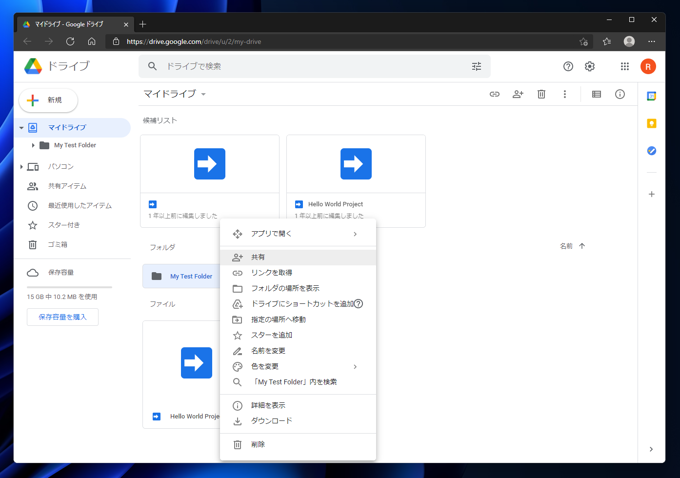Viewport: 680px width, 478px height.
Task: Click share person-add toolbar icon
Action: coord(518,94)
